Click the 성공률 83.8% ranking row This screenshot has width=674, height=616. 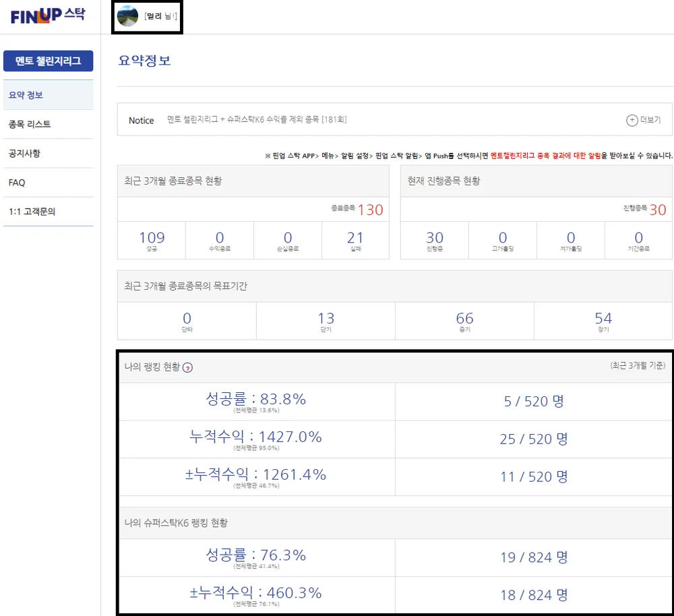tap(256, 401)
